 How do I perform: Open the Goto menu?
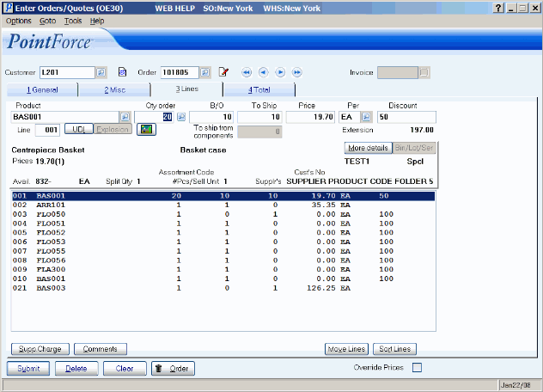pos(47,21)
